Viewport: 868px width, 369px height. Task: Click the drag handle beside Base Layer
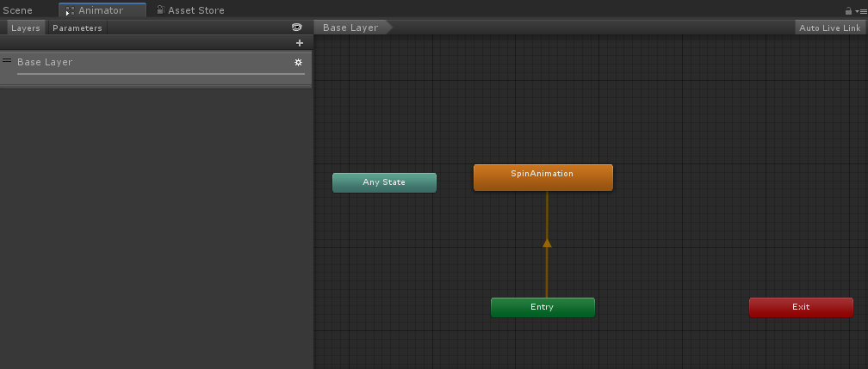(x=7, y=61)
